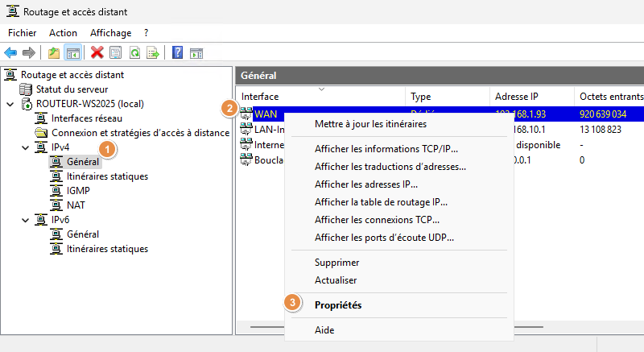Viewport: 644px width, 352px height.
Task: Open the blue Help question mark icon
Action: 177,52
